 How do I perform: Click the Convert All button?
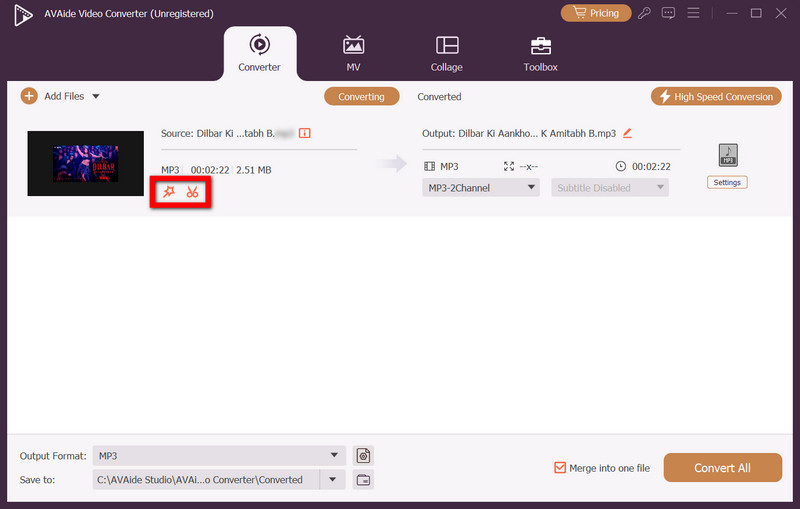[x=722, y=468]
